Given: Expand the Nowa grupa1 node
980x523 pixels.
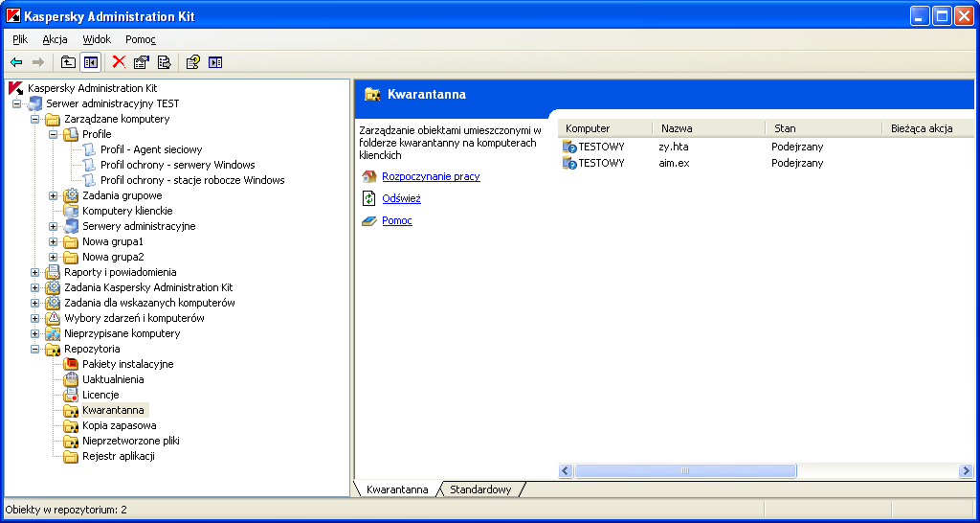Looking at the screenshot, I should (x=54, y=241).
